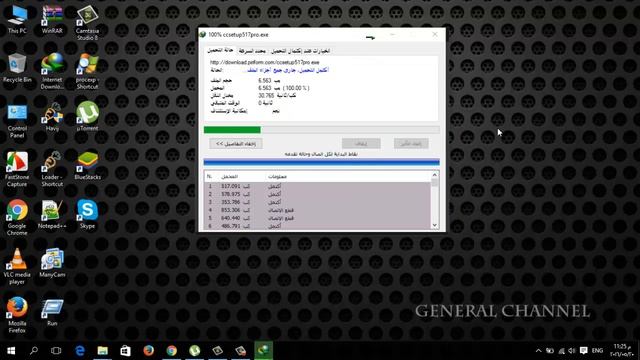Show hidden system tray icons
The width and height of the screenshot is (640, 360).
pos(538,351)
